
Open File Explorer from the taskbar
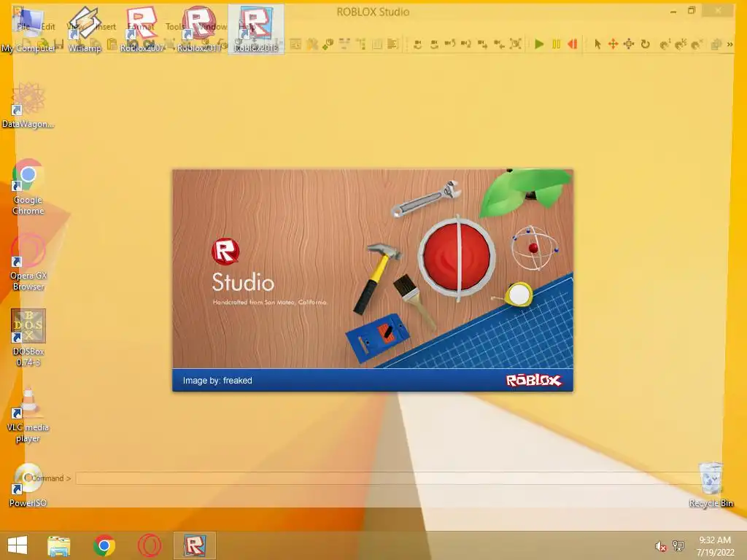coord(59,545)
